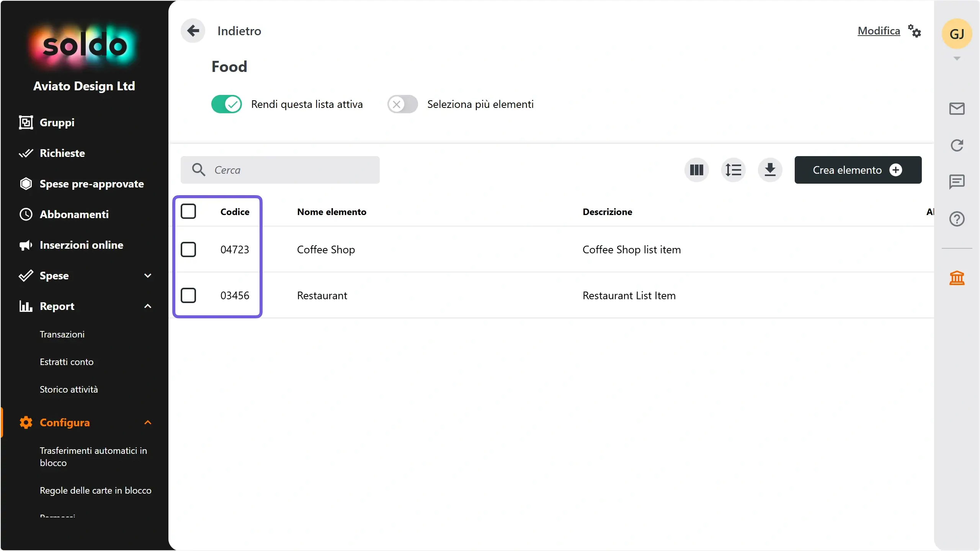The image size is (980, 551).
Task: Click the Configura gear icon
Action: click(26, 422)
